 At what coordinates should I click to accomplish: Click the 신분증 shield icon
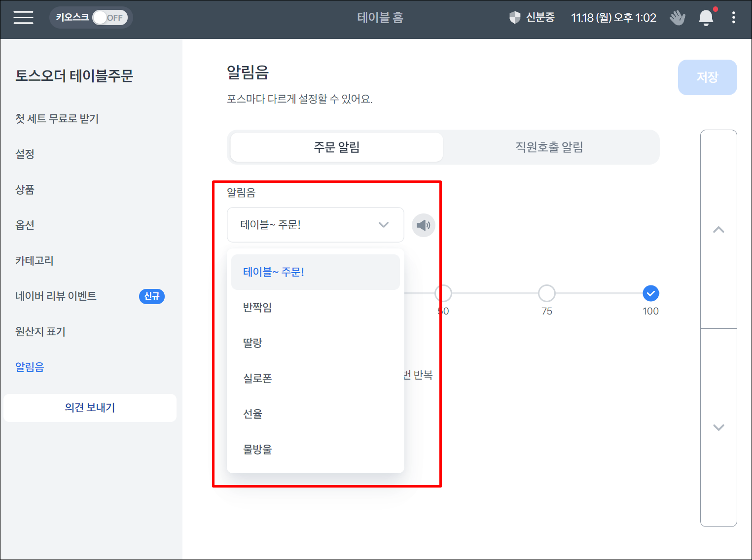(x=515, y=18)
